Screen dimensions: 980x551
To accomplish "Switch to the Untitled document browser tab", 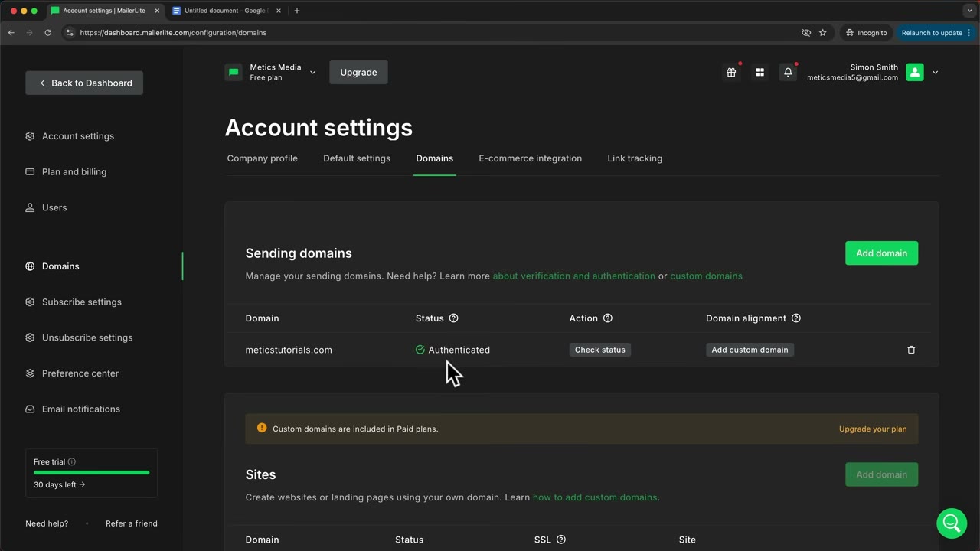I will [224, 11].
